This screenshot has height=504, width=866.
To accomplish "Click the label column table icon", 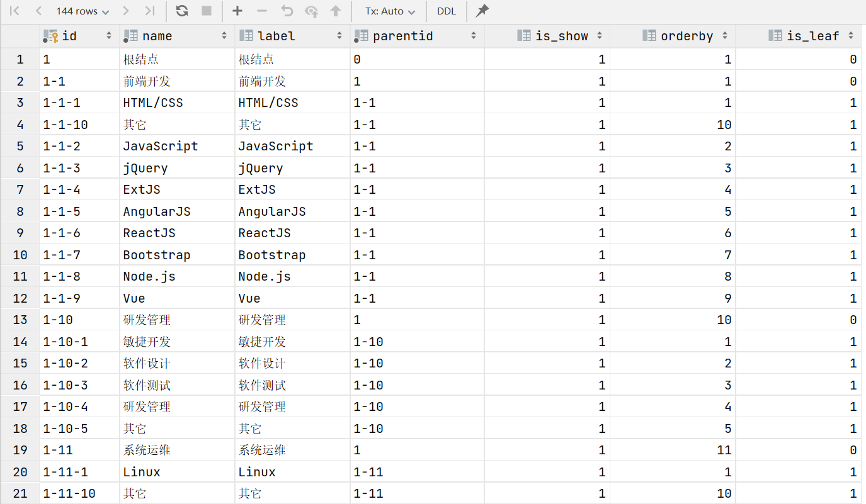I will click(x=246, y=36).
